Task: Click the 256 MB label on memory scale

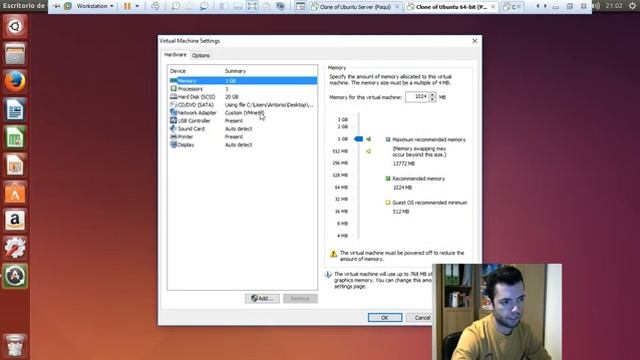Action: pyautogui.click(x=340, y=163)
